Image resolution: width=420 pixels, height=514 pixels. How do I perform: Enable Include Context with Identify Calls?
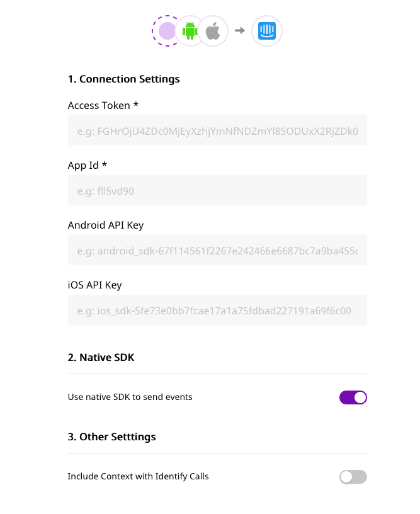point(353,477)
